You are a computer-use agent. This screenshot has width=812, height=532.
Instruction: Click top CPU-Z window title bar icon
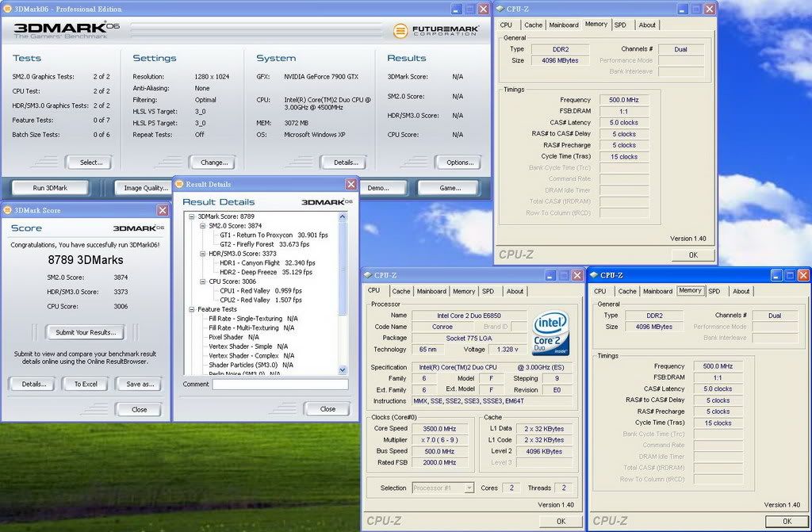point(500,9)
